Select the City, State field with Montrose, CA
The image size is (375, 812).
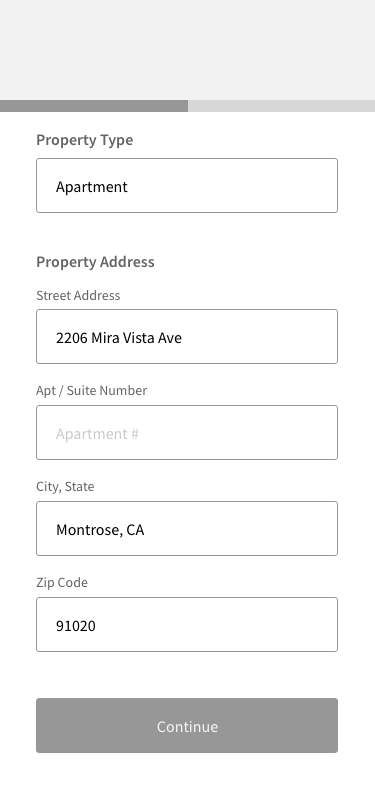pyautogui.click(x=187, y=528)
